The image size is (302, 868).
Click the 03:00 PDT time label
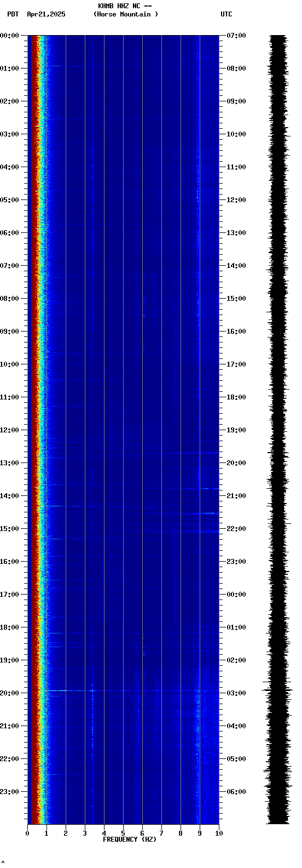coord(9,134)
